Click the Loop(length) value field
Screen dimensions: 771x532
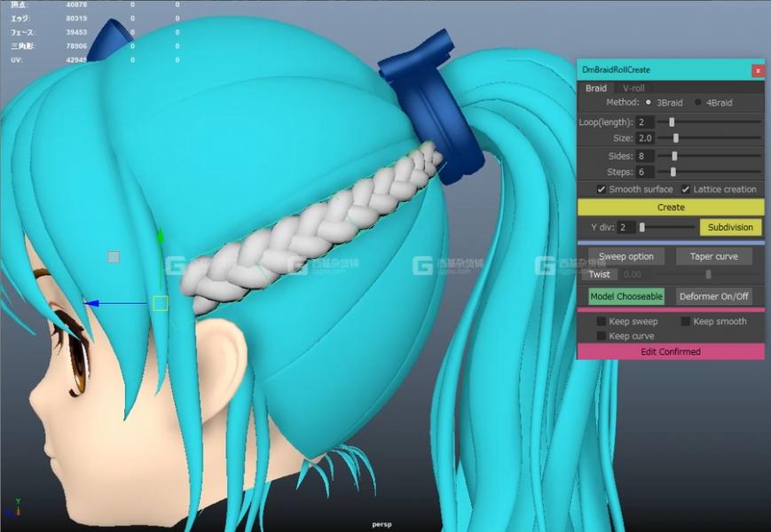(645, 121)
